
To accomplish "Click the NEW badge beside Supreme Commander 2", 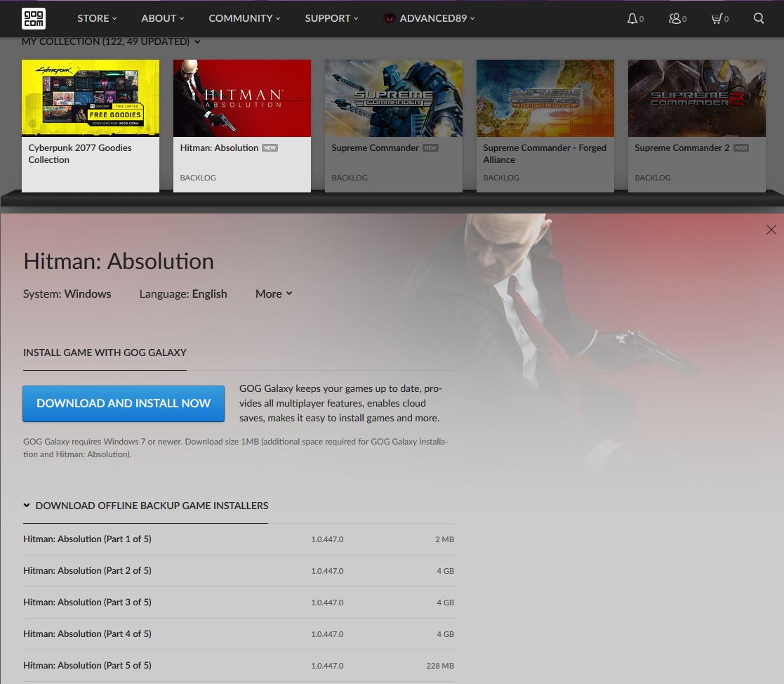I will (741, 147).
